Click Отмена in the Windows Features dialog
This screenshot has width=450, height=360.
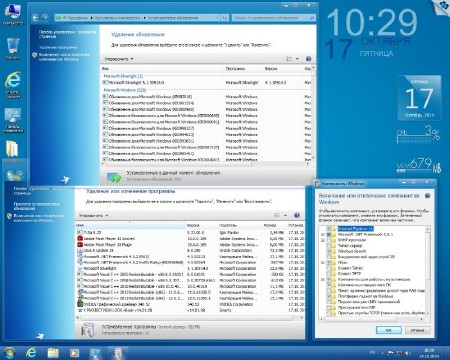point(417,330)
